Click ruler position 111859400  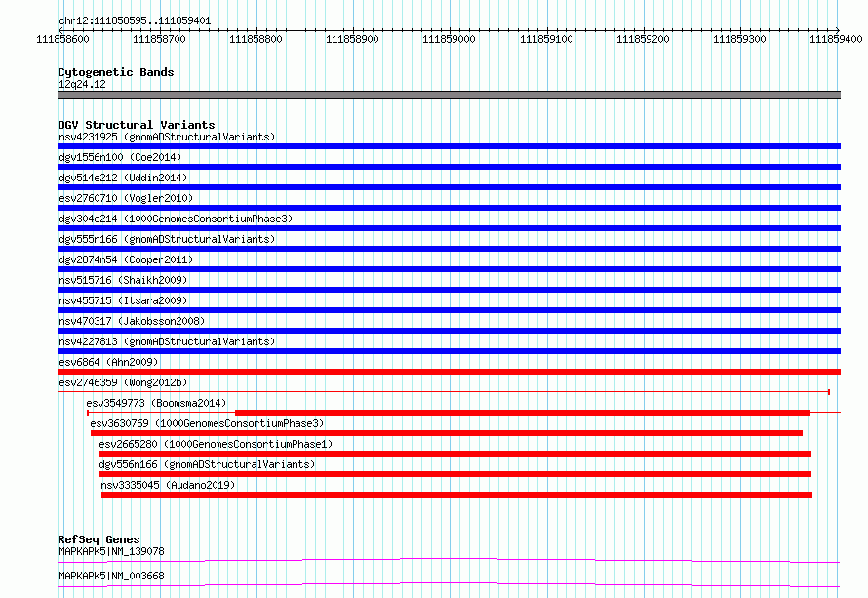pos(836,39)
